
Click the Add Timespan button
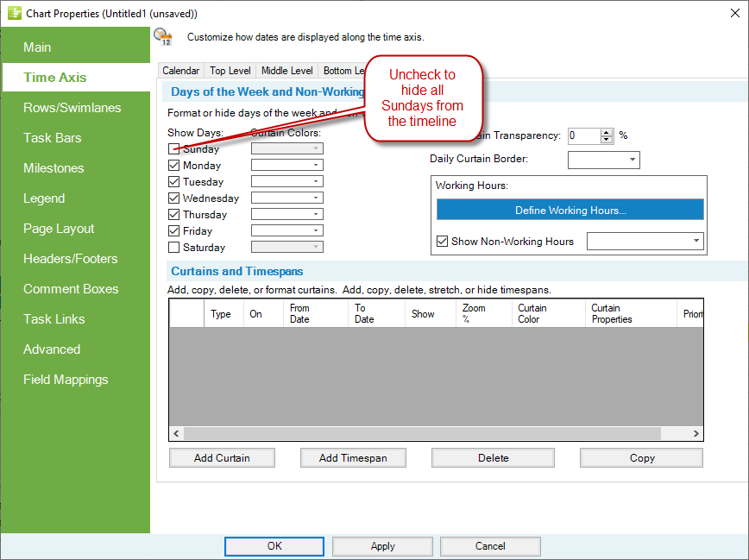(353, 457)
